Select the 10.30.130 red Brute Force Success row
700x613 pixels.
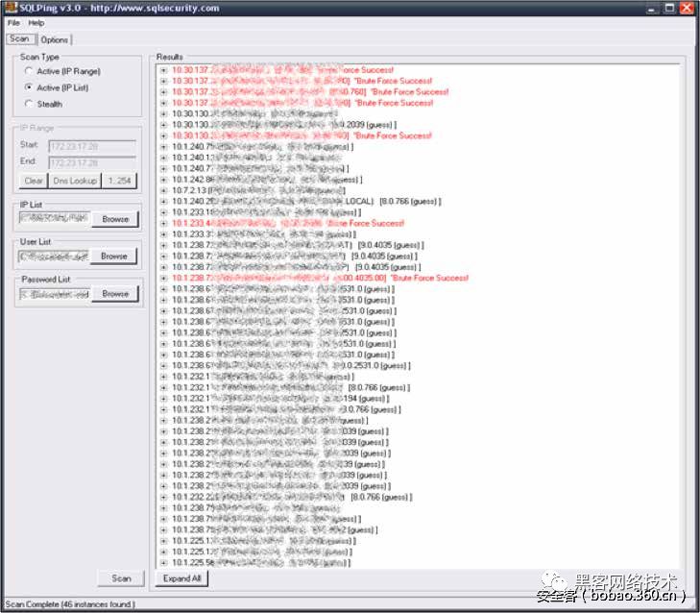302,135
